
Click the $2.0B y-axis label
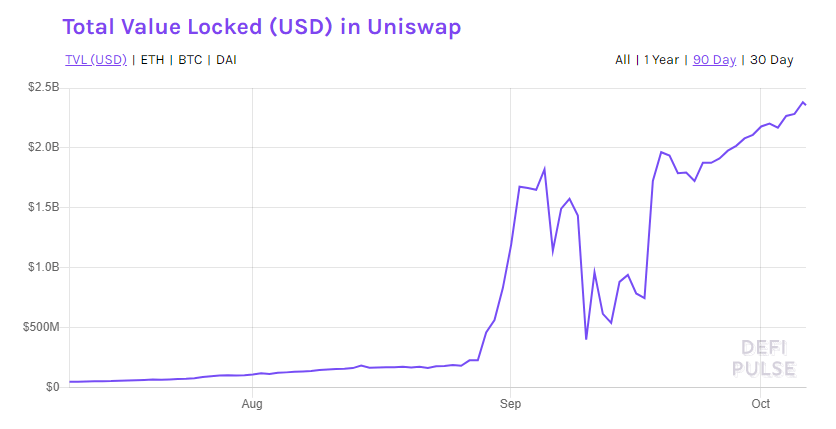(44, 148)
